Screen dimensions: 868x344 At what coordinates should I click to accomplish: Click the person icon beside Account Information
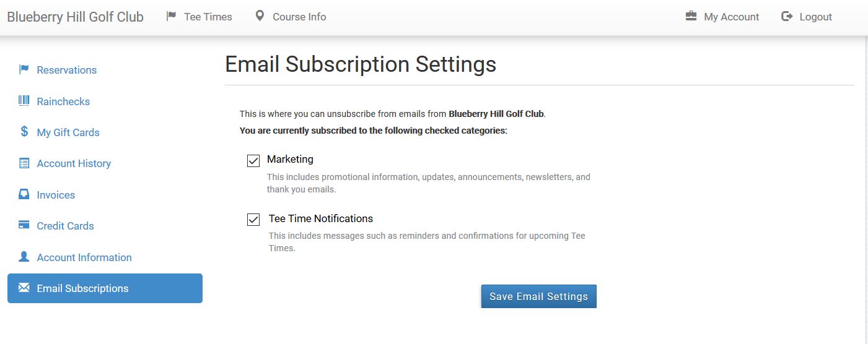point(24,257)
